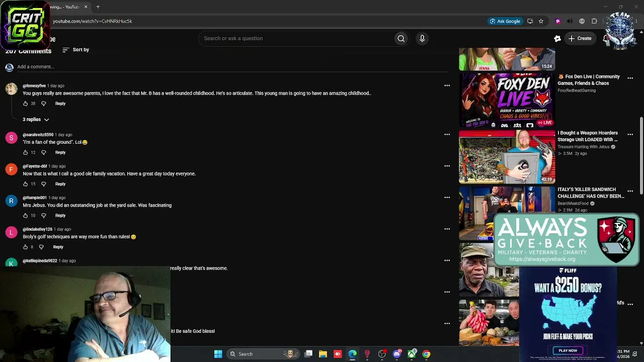Screen dimensions: 644x362
Task: Like the @lindakelley126 comment
Action: 25,247
